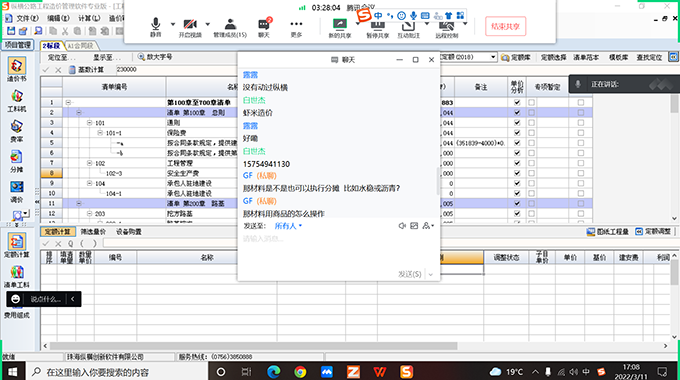Viewport: 680px width, 380px height.
Task: Click the 放大字号 button
Action: click(155, 57)
